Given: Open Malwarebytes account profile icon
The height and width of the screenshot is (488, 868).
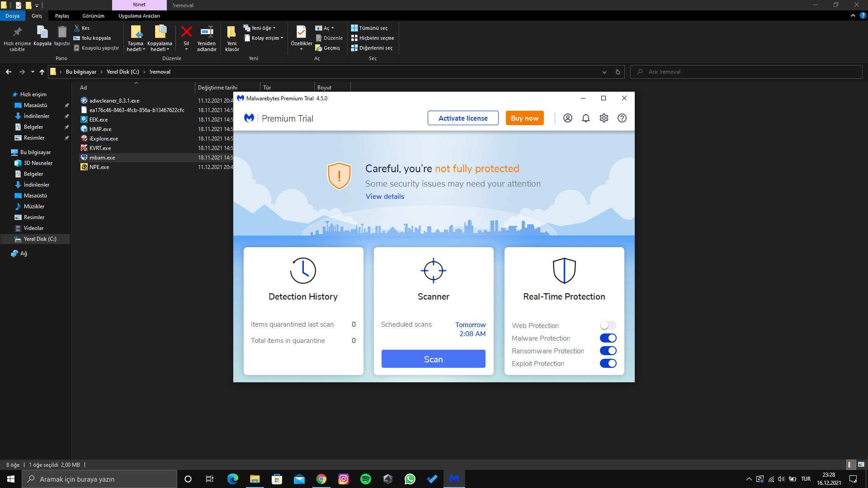Looking at the screenshot, I should click(x=568, y=118).
